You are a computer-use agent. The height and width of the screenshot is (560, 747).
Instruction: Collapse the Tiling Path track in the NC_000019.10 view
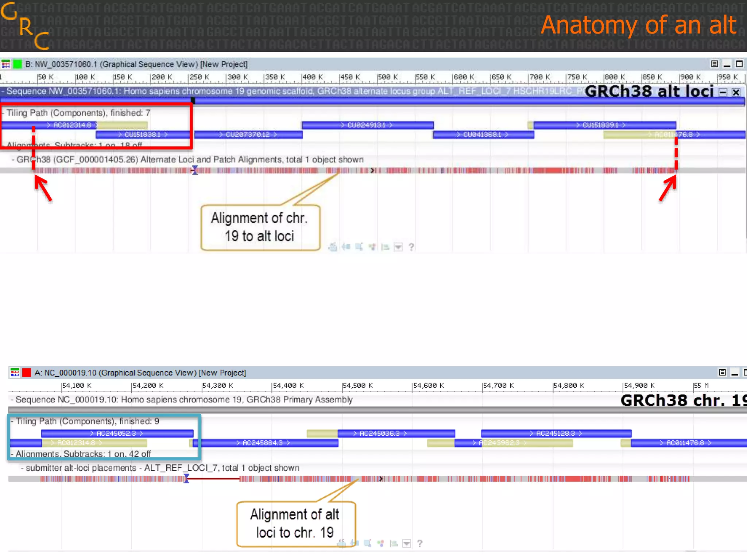coord(12,421)
